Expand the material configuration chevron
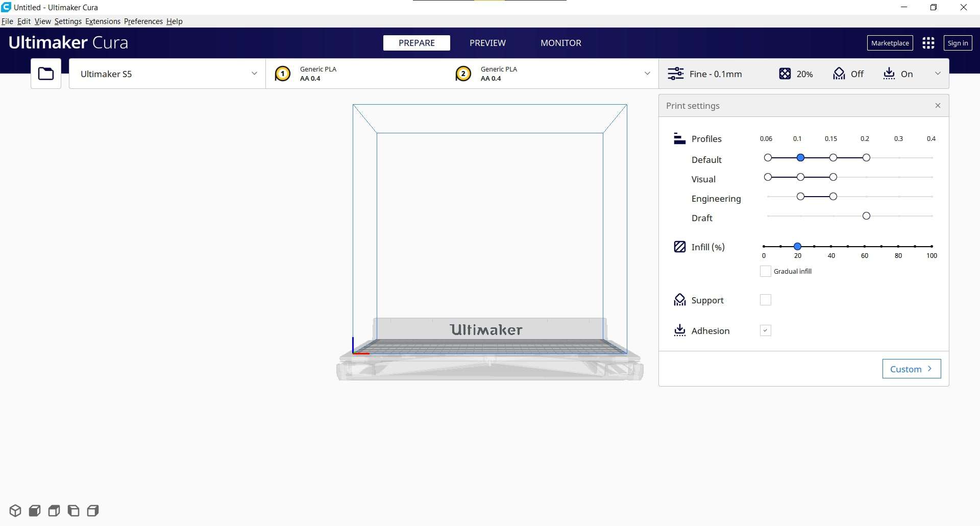980x526 pixels. [647, 74]
